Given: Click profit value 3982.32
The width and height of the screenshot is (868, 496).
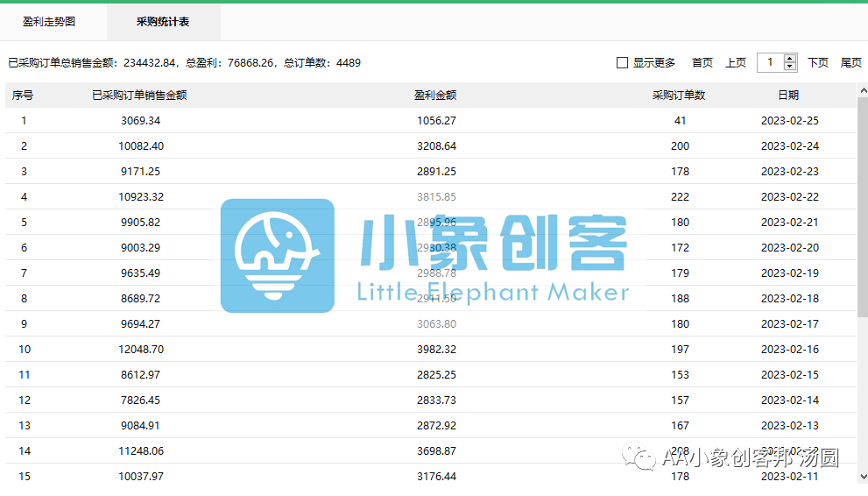Looking at the screenshot, I should pyautogui.click(x=436, y=350).
